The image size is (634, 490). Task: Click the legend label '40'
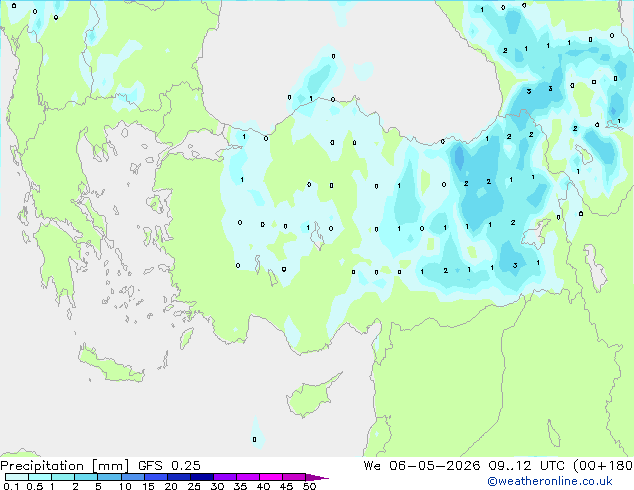coord(263,486)
